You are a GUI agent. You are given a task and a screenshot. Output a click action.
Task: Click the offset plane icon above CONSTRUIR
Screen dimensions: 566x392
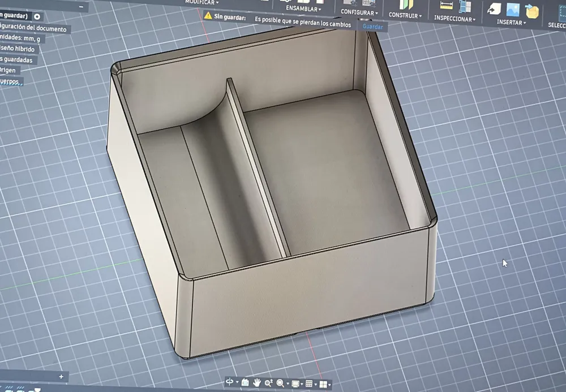point(406,5)
